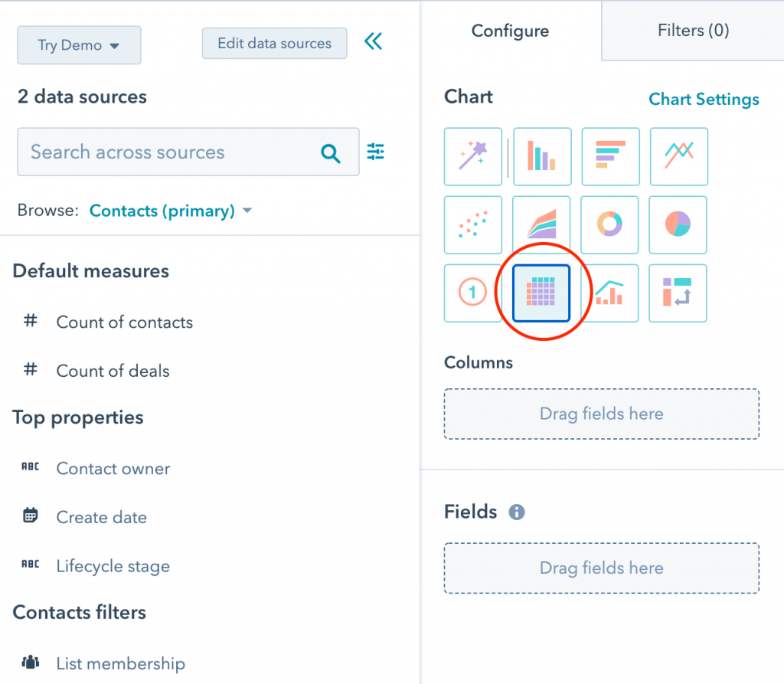Pick the scatter plot chart type
784x684 pixels.
[x=473, y=224]
